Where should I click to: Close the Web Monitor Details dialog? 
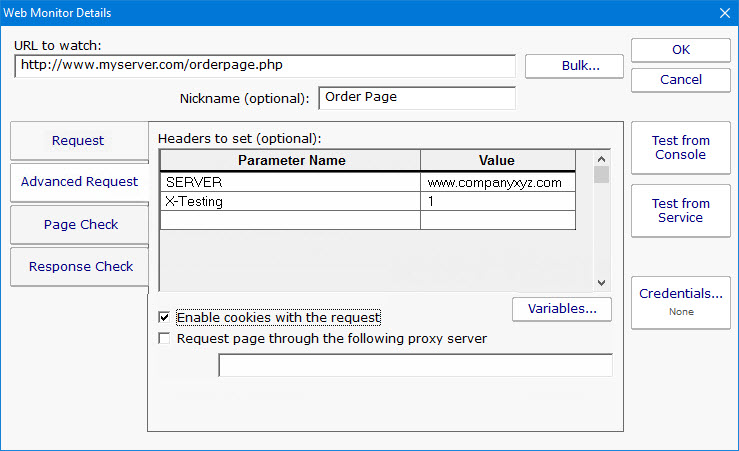click(724, 13)
